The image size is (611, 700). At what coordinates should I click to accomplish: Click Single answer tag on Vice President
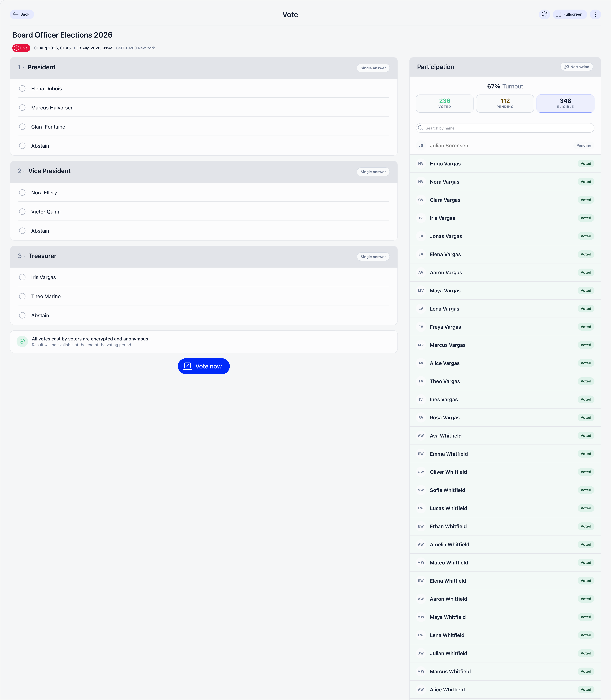373,172
